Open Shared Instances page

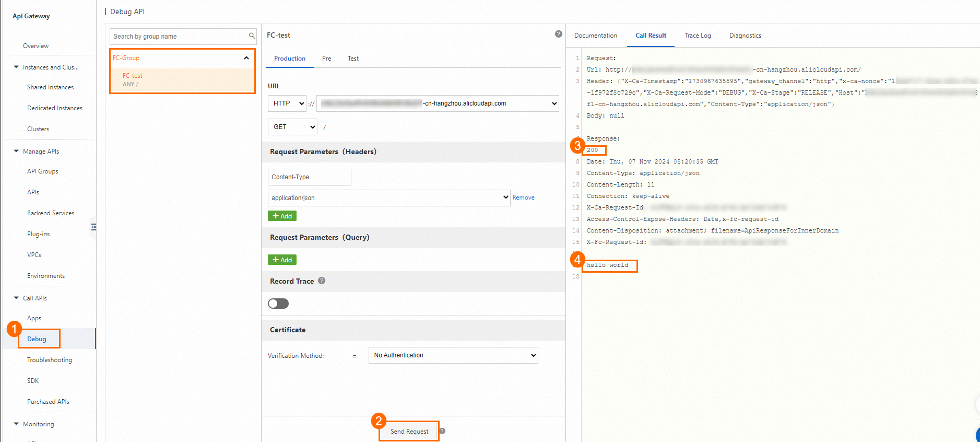point(50,87)
